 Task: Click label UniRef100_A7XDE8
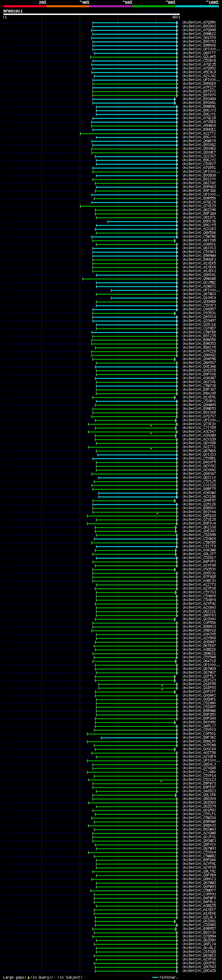199,122
